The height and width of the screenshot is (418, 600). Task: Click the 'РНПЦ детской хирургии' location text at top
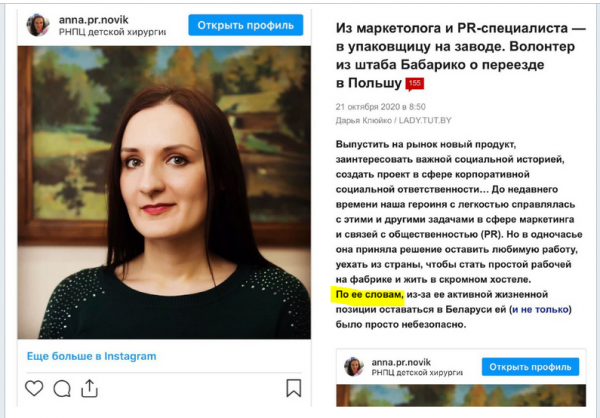pos(112,32)
